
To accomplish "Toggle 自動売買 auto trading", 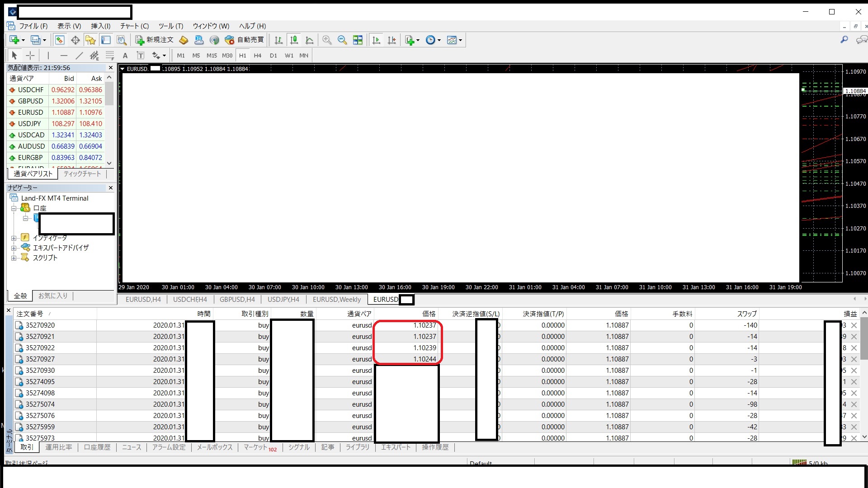I will pyautogui.click(x=245, y=40).
